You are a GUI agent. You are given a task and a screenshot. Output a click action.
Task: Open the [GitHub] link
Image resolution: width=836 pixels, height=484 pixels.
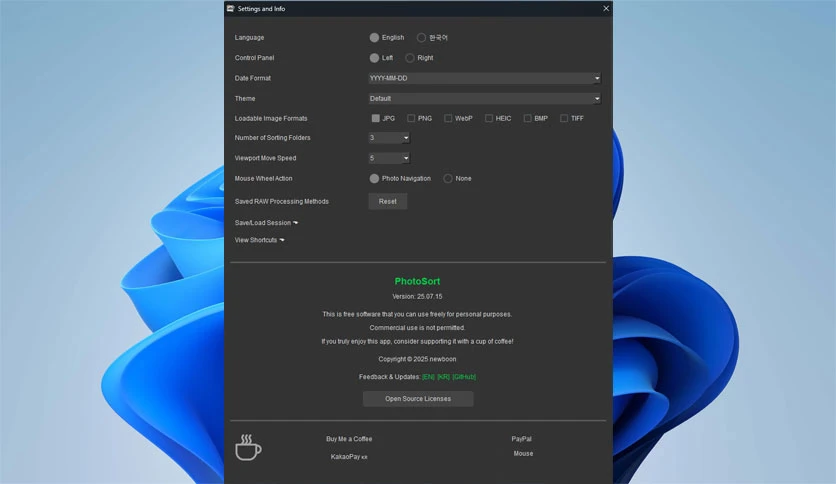click(x=464, y=377)
